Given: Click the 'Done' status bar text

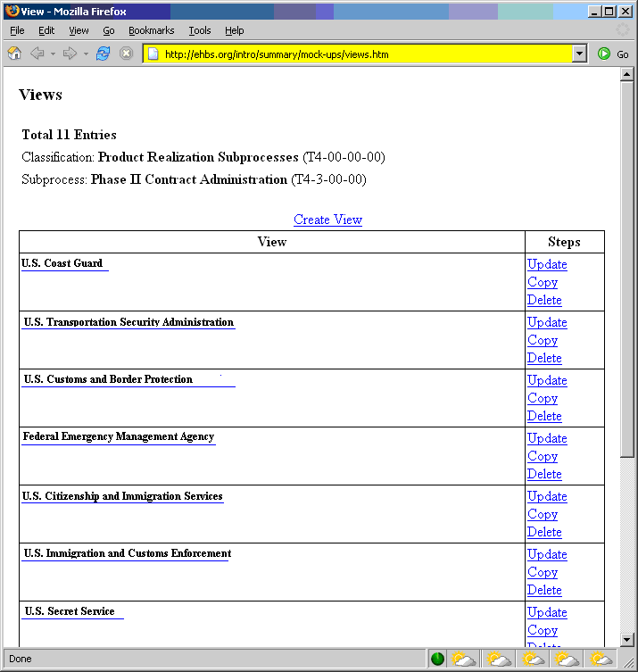Looking at the screenshot, I should [21, 659].
